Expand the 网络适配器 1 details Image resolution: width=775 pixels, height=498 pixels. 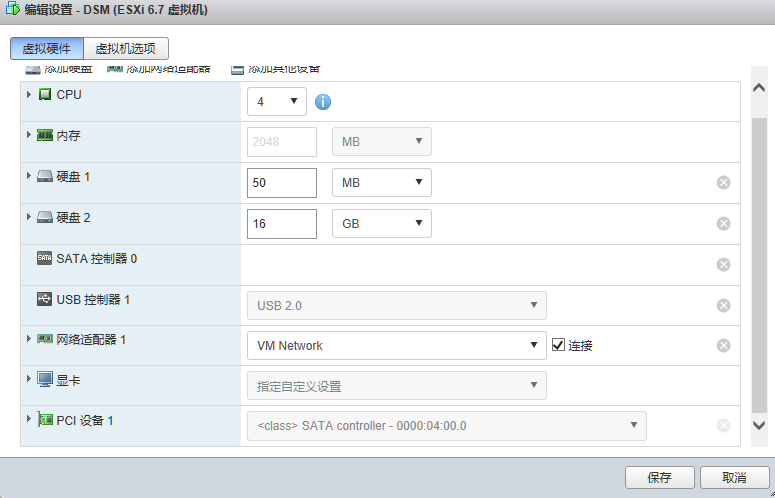[29, 339]
